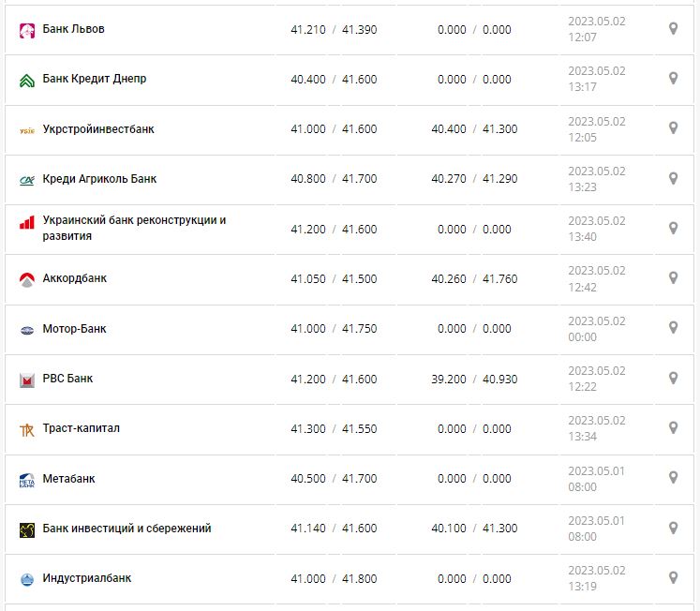Image resolution: width=700 pixels, height=611 pixels.
Task: Click the Метабанк update date 2023.05.01
Action: click(596, 470)
